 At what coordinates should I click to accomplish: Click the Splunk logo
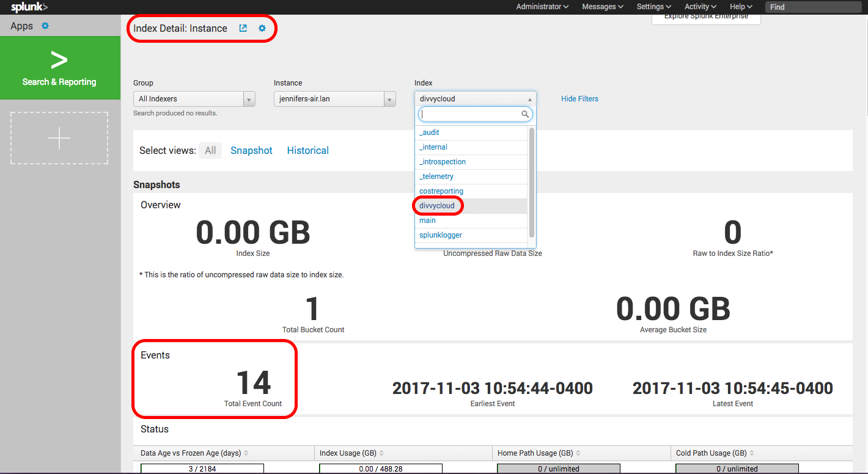(29, 7)
